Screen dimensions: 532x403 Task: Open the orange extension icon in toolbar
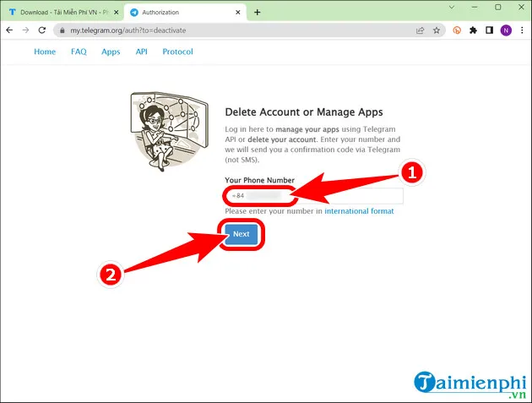457,30
